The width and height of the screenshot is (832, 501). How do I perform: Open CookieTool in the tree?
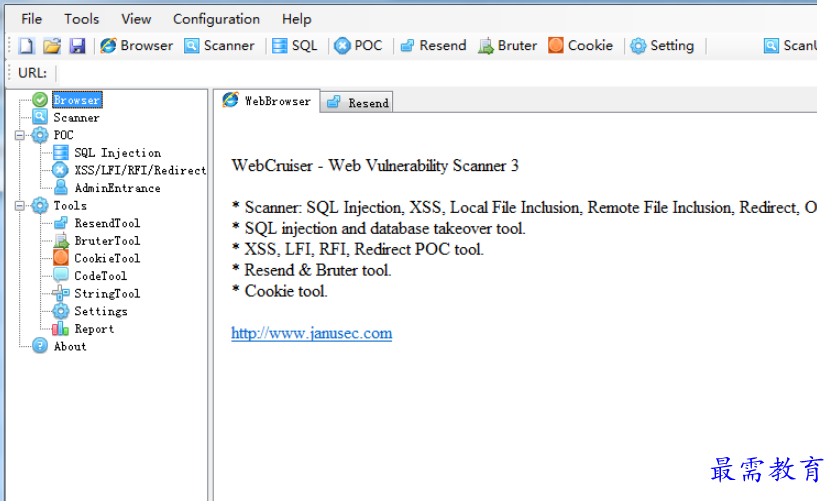point(107,258)
